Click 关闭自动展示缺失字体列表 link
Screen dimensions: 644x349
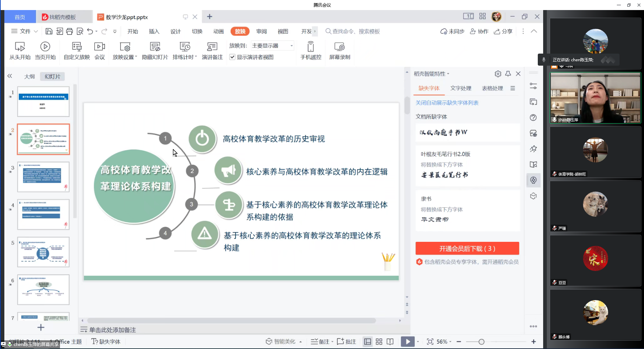[447, 103]
